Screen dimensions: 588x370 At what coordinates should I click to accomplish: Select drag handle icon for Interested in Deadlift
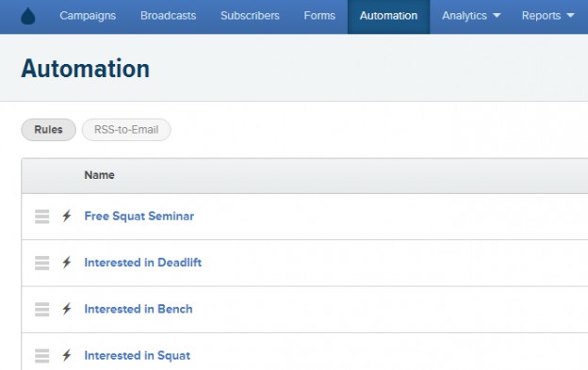(x=42, y=263)
